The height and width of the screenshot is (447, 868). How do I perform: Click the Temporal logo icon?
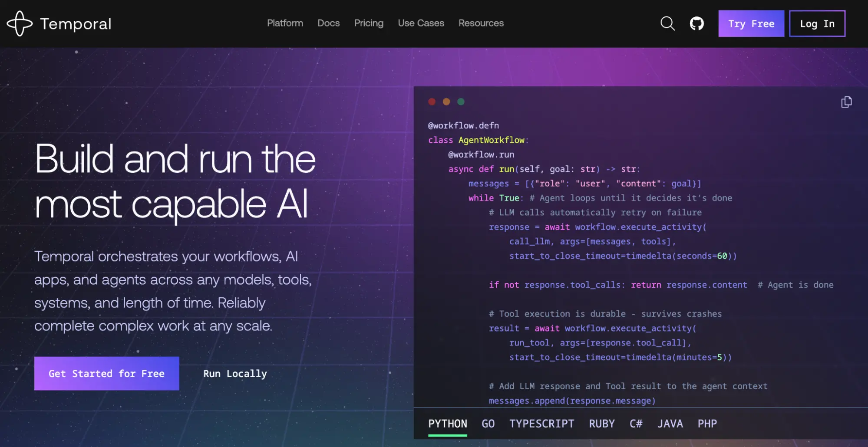pyautogui.click(x=20, y=23)
